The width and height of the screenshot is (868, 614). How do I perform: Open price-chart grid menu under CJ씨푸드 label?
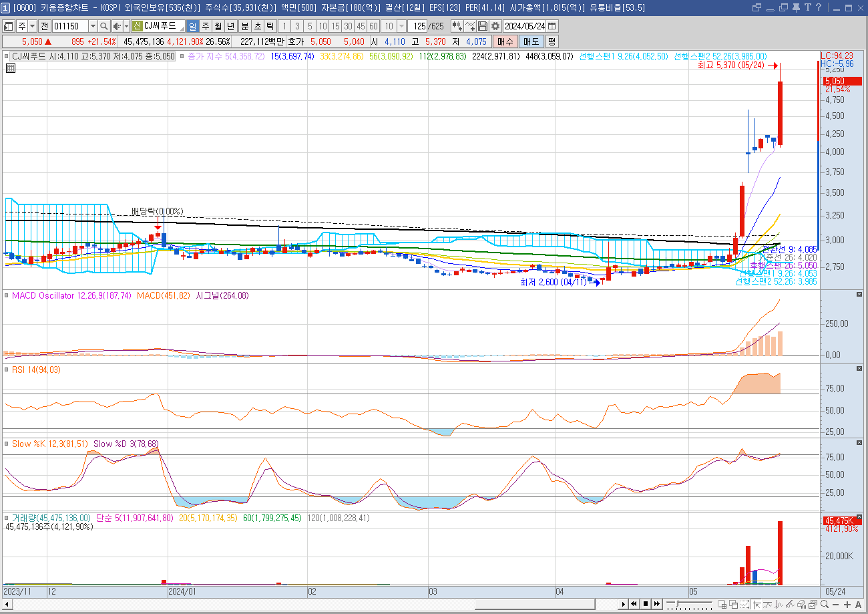click(x=9, y=67)
